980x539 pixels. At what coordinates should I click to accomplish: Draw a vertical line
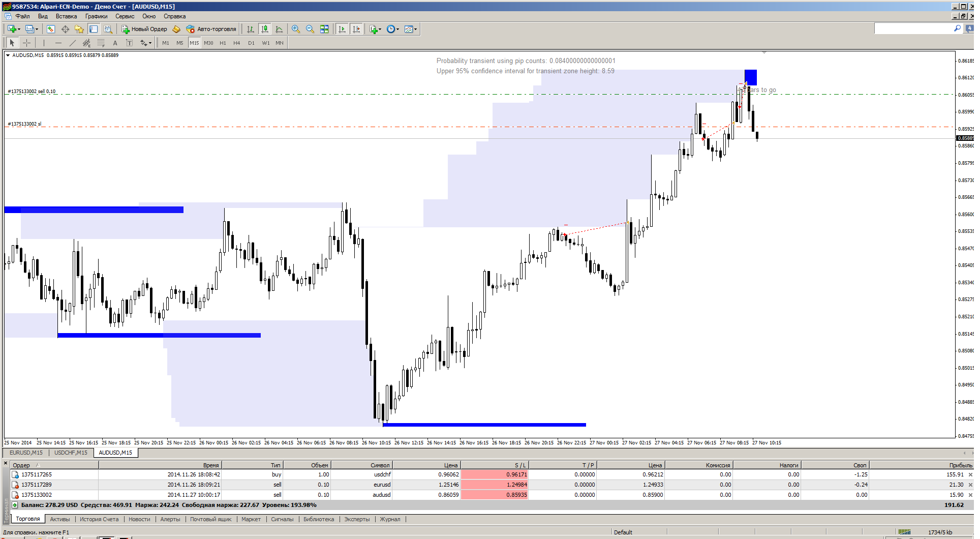click(44, 43)
